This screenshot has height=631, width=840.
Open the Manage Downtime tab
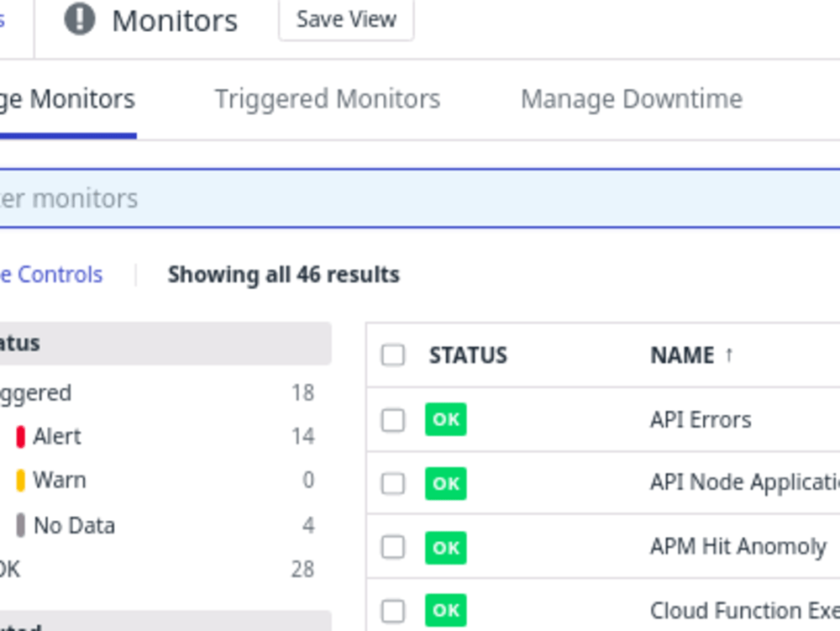(x=632, y=98)
